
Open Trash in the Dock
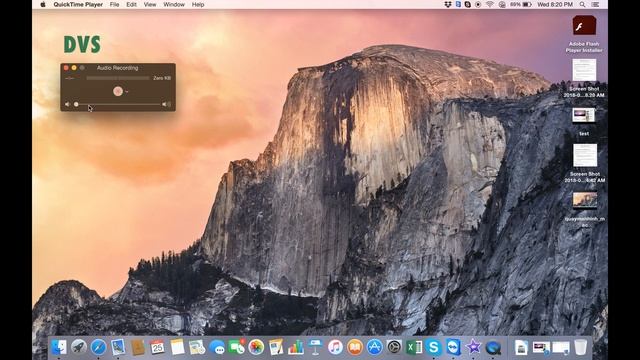click(x=580, y=347)
